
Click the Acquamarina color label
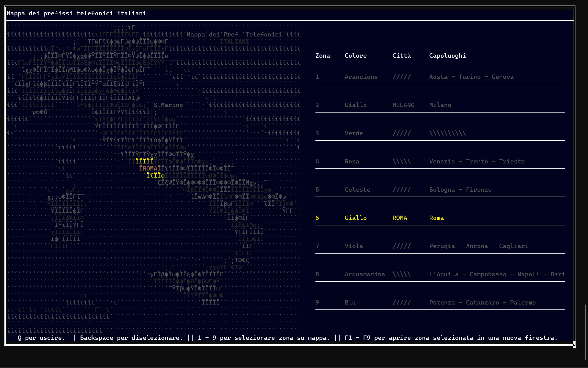(365, 274)
